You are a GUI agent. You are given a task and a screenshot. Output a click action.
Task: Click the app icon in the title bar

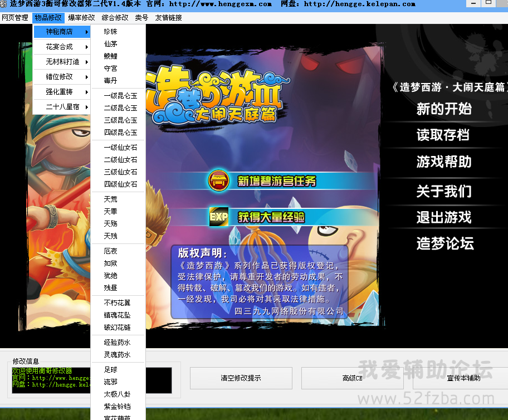pyautogui.click(x=3, y=4)
